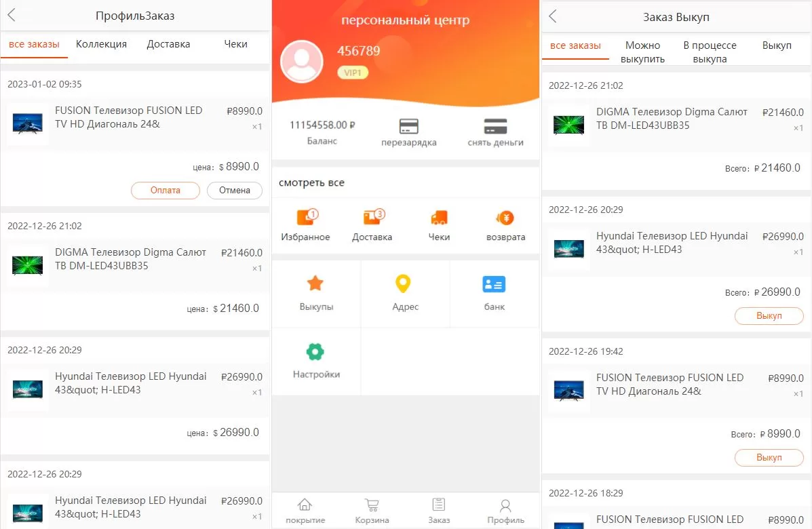Open Корзина cart in bottom bar
The width and height of the screenshot is (812, 529).
click(372, 511)
